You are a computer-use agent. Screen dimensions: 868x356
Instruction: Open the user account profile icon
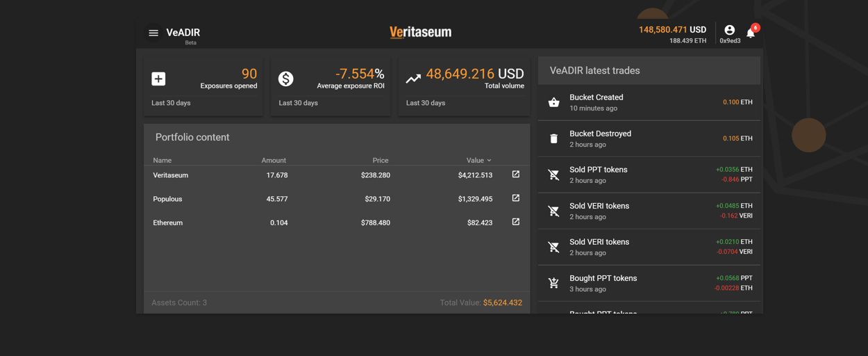(729, 30)
